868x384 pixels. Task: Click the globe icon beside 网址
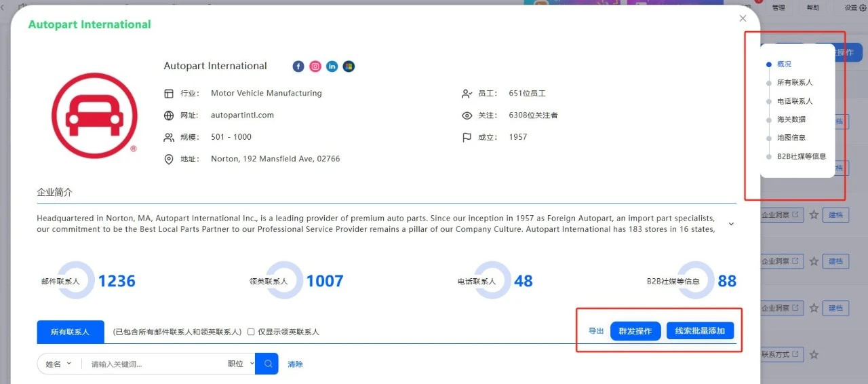coord(169,115)
